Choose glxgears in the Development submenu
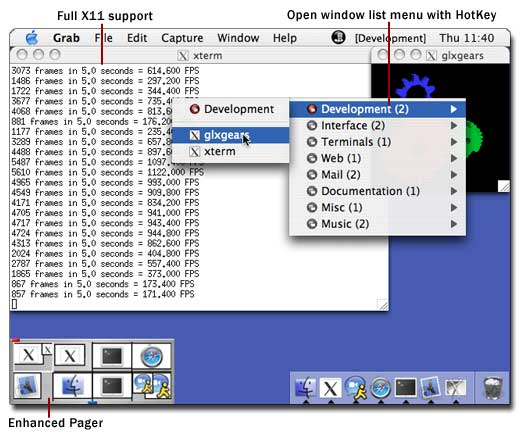This screenshot has height=432, width=520. coord(231,135)
